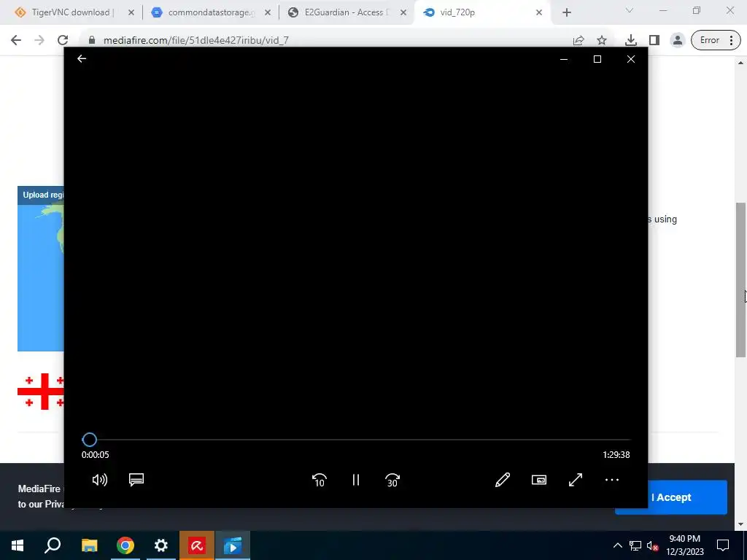Maximize the video player window
The image size is (747, 560).
click(597, 59)
